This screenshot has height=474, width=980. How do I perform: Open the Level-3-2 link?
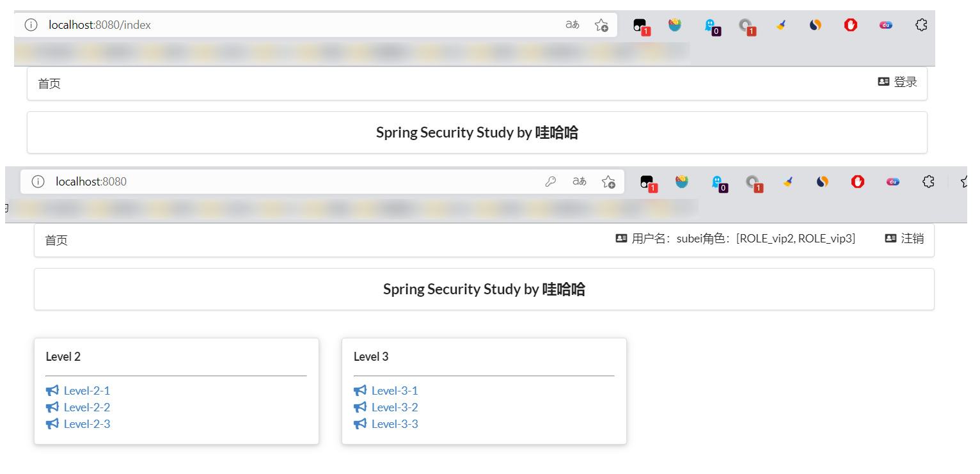click(x=395, y=407)
